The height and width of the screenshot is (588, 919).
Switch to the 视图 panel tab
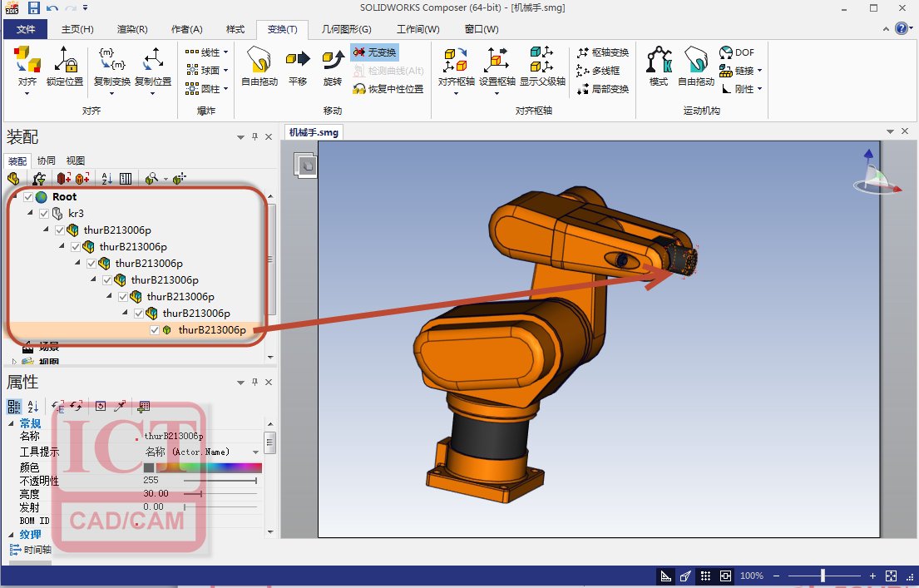(75, 161)
